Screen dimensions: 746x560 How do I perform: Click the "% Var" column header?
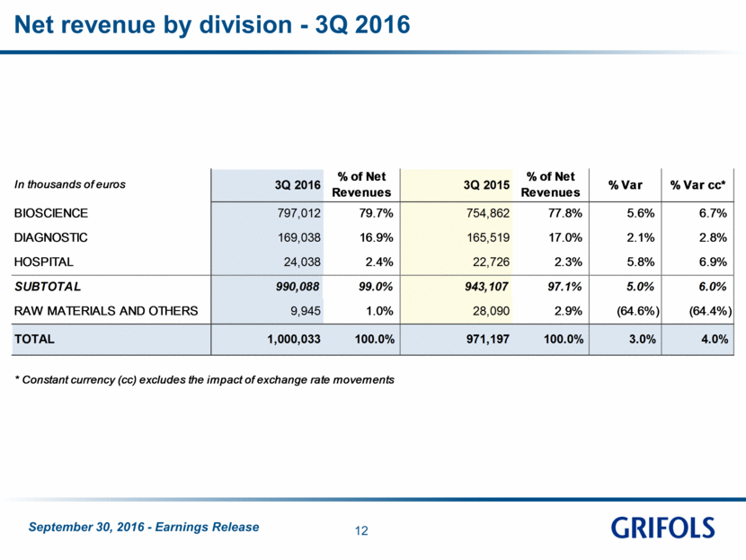pos(626,185)
